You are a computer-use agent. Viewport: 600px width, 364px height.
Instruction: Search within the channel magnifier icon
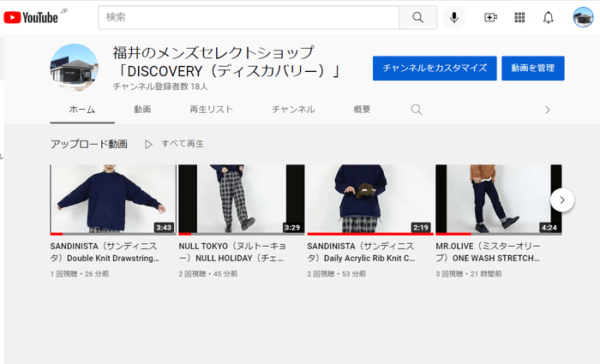tap(416, 110)
